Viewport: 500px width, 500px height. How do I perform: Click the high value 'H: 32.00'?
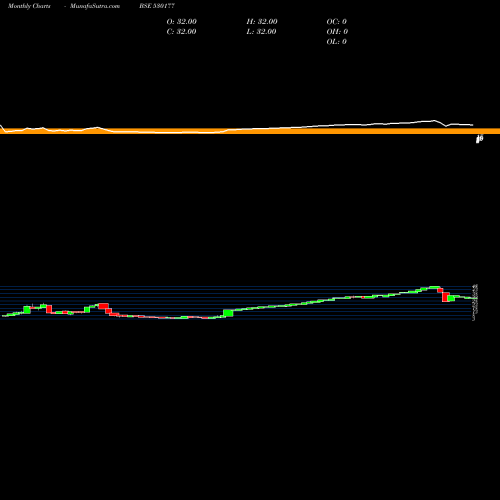point(262,22)
